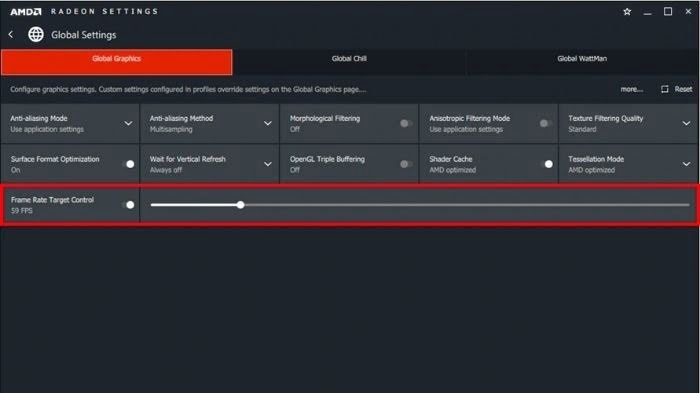Minimize the Radeon Settings window
The height and width of the screenshot is (393, 700).
[647, 12]
